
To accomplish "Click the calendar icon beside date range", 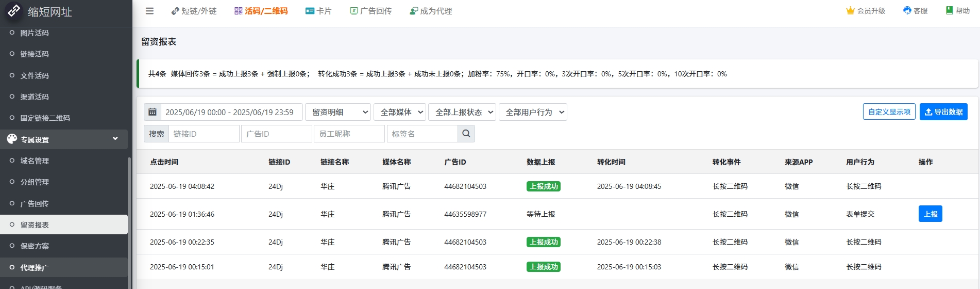I will click(x=153, y=112).
